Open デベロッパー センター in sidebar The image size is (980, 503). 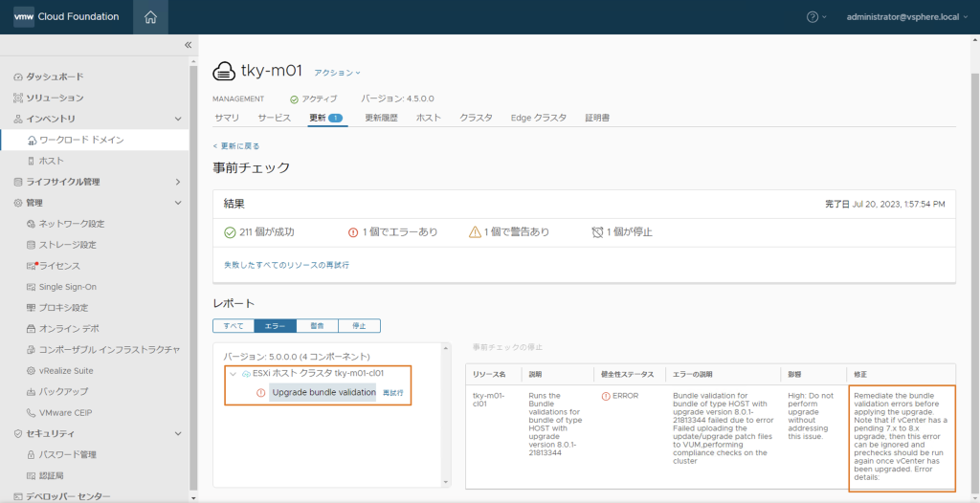[68, 496]
